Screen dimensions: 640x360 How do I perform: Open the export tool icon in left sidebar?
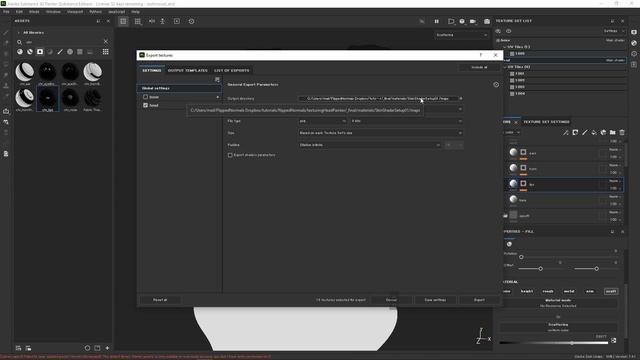(x=6, y=111)
